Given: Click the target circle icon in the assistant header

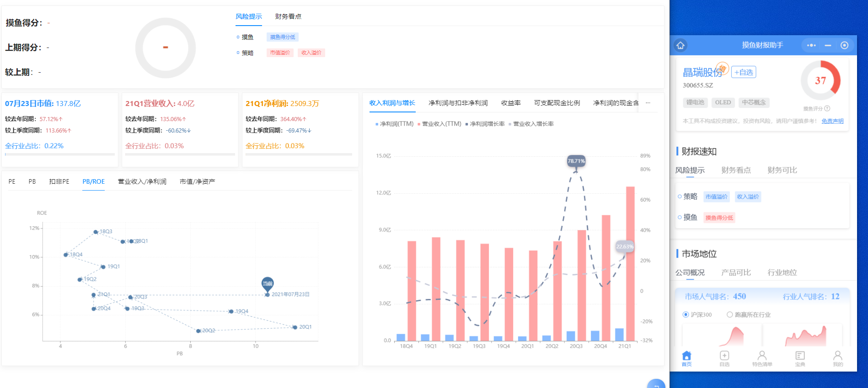Looking at the screenshot, I should coord(844,45).
